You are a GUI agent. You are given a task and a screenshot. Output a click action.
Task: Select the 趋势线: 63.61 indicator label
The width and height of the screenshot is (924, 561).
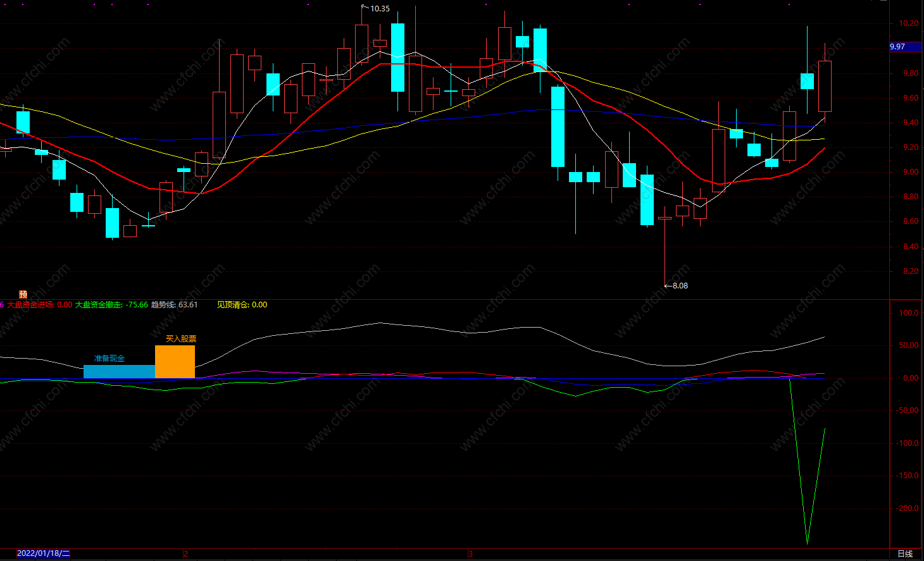point(174,305)
